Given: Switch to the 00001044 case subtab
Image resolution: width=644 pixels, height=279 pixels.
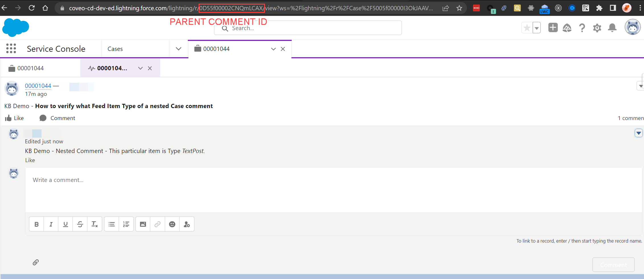Looking at the screenshot, I should point(30,68).
